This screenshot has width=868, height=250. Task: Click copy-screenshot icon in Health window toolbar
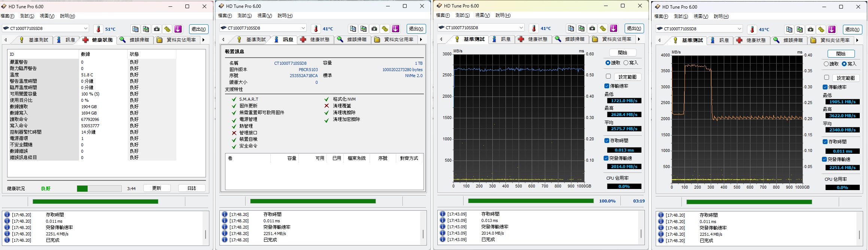pos(146,29)
